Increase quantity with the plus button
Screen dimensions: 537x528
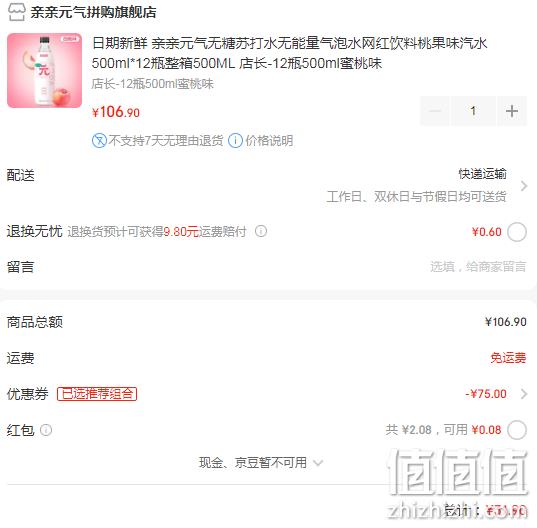pyautogui.click(x=512, y=111)
